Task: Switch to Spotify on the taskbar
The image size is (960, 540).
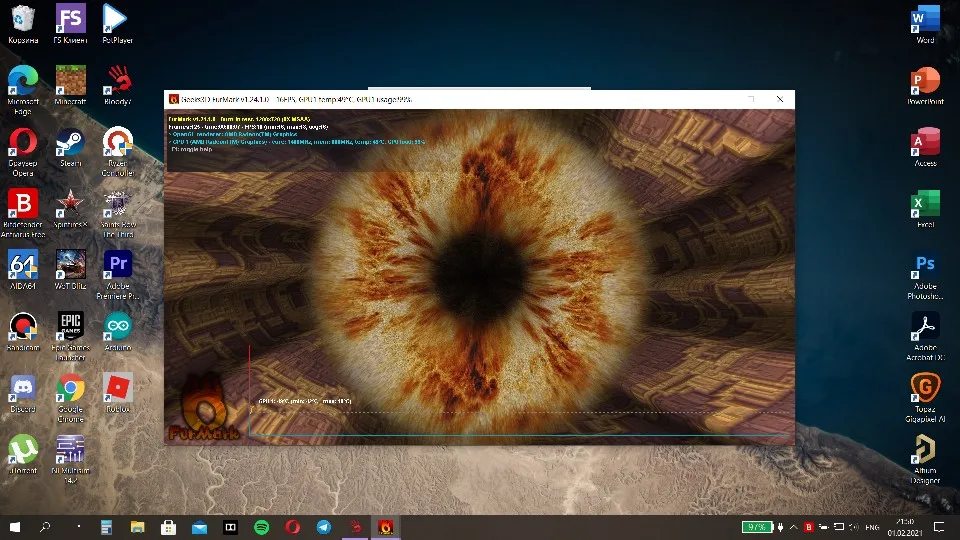Action: tap(261, 527)
